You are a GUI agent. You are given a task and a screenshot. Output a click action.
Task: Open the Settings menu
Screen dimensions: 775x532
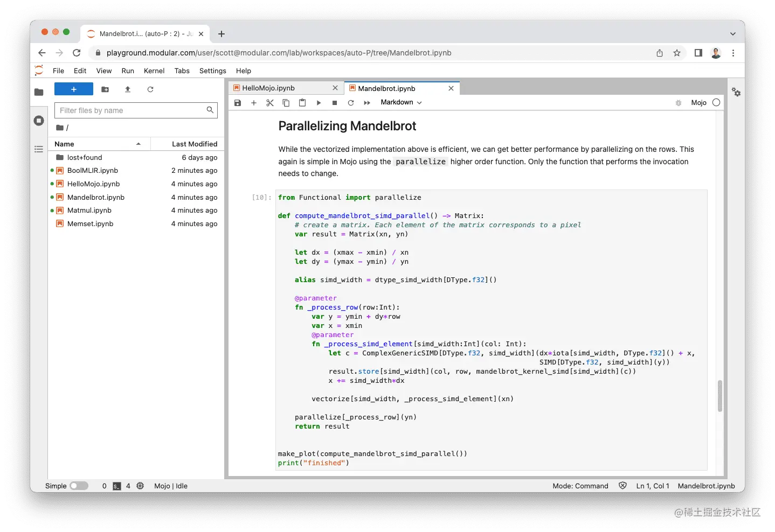click(213, 71)
